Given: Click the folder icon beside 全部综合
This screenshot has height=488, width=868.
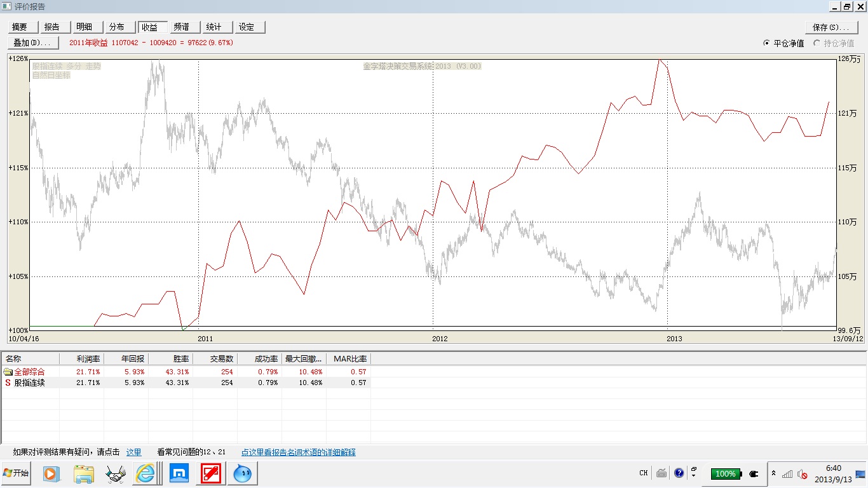Looking at the screenshot, I should (x=8, y=372).
